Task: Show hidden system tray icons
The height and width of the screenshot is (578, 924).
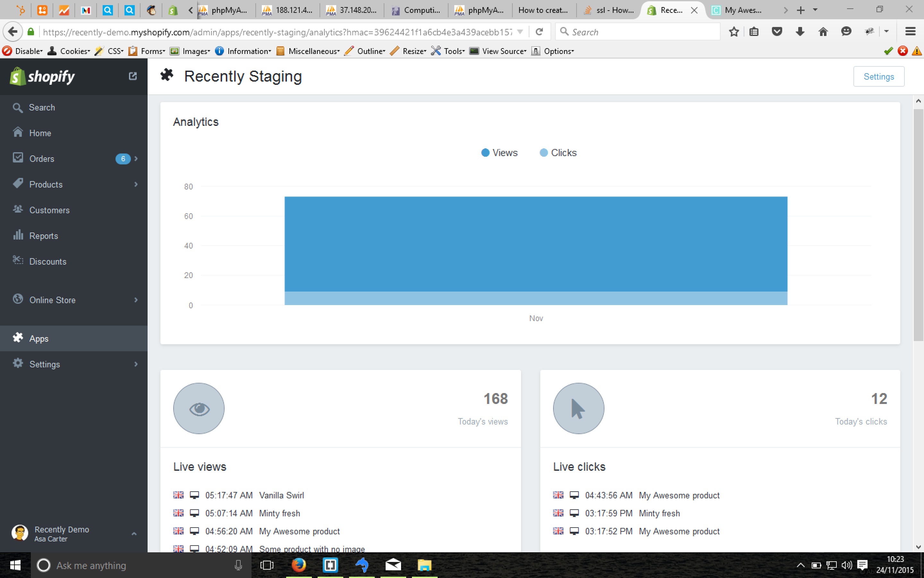Action: (801, 565)
